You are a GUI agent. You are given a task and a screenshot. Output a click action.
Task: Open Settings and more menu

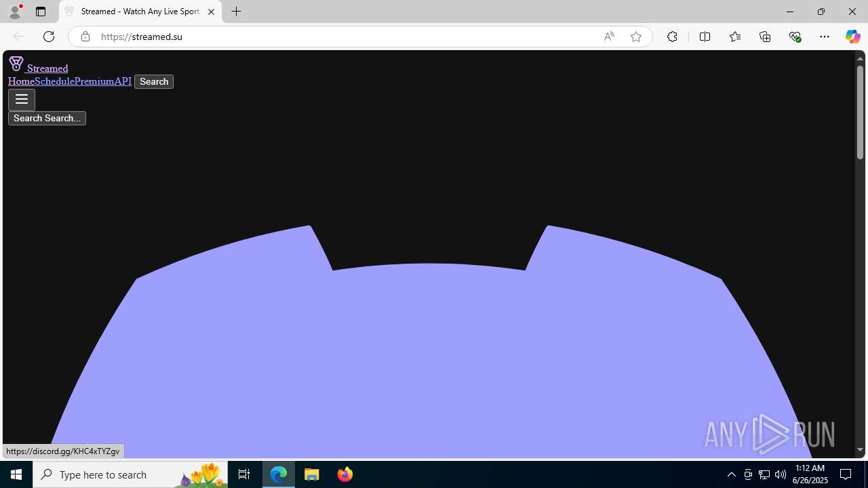coord(825,37)
